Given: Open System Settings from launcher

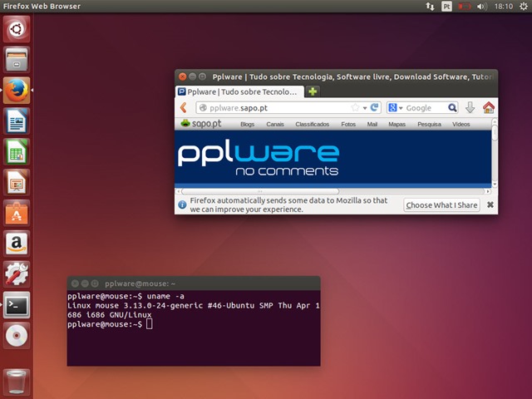Looking at the screenshot, I should tap(17, 274).
